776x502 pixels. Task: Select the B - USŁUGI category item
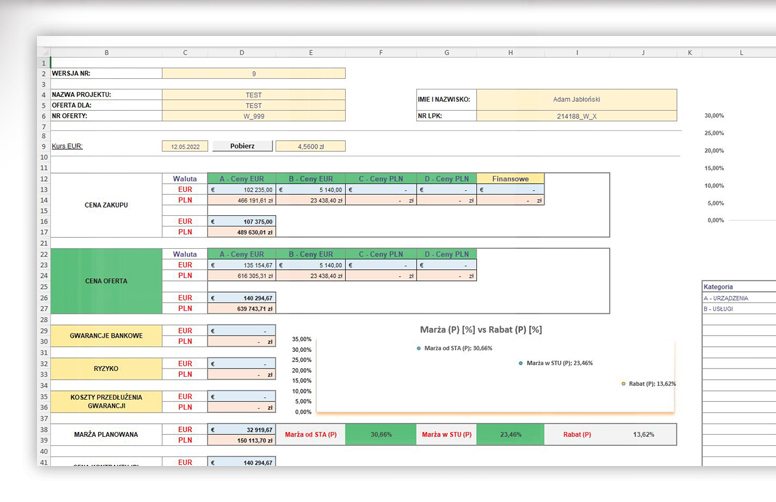(719, 309)
